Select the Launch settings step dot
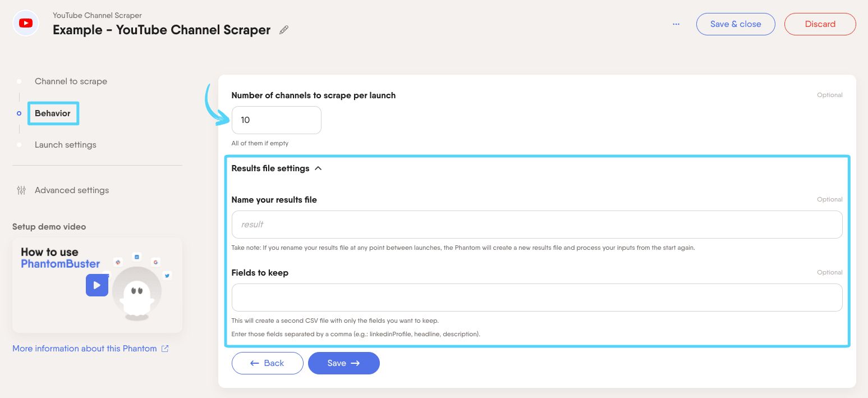 click(x=19, y=145)
